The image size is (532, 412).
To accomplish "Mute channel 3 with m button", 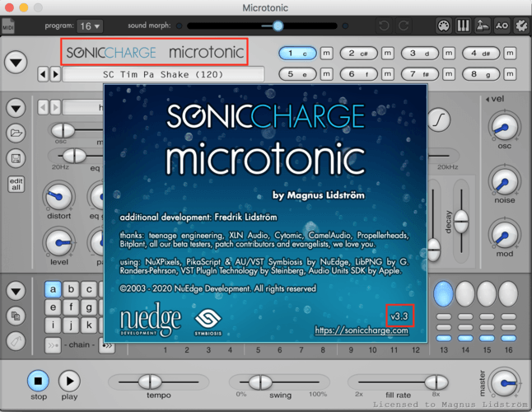I will coord(449,54).
